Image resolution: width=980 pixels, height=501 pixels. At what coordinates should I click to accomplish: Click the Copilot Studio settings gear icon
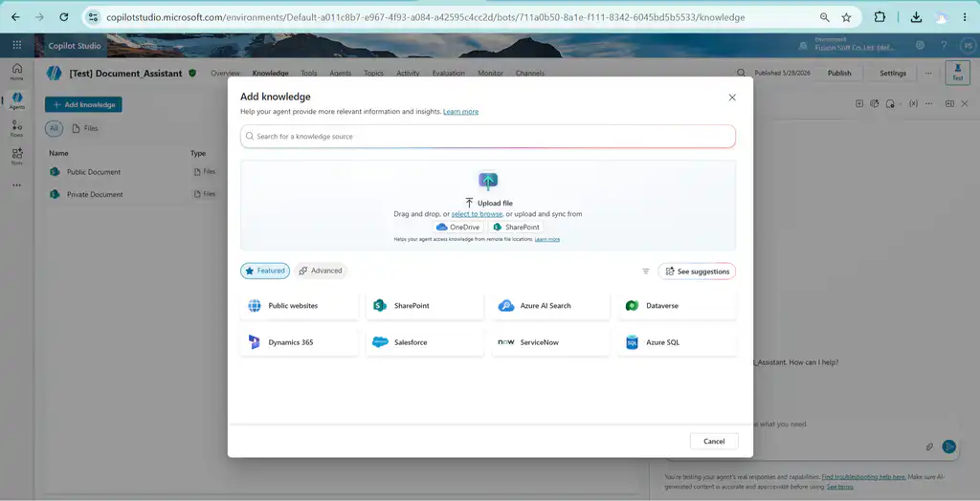point(920,46)
